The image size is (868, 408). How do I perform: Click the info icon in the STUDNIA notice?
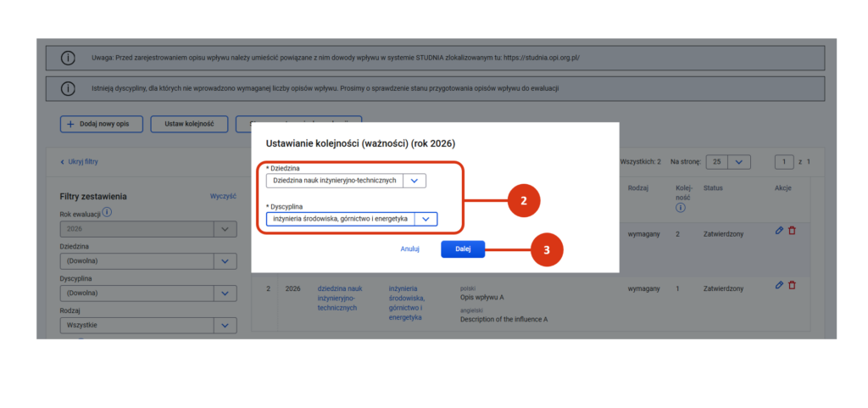(68, 58)
